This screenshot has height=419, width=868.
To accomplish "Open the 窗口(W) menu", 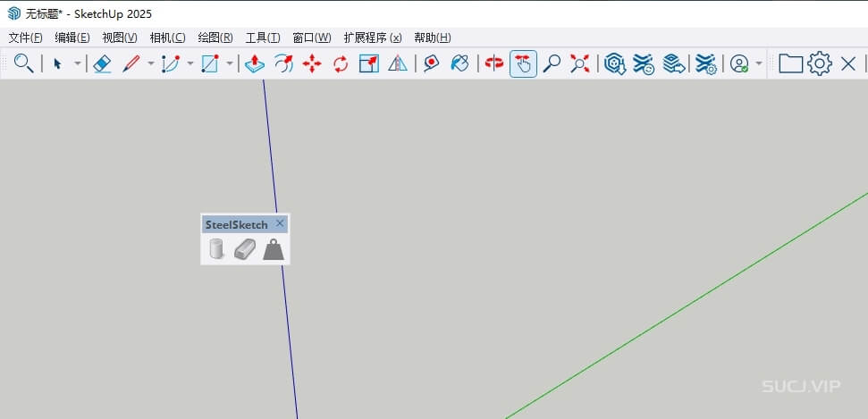I will point(312,38).
